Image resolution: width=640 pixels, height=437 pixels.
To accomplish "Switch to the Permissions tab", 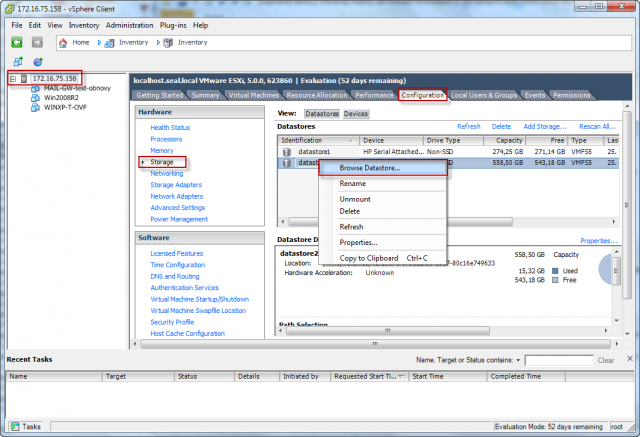I will pos(571,95).
